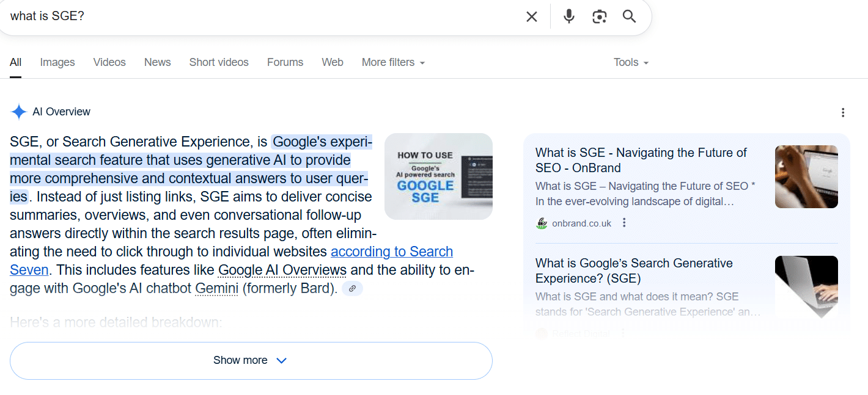Screen dimensions: 868x395
Task: Click the second result's laptop thumbnail
Action: coord(806,287)
